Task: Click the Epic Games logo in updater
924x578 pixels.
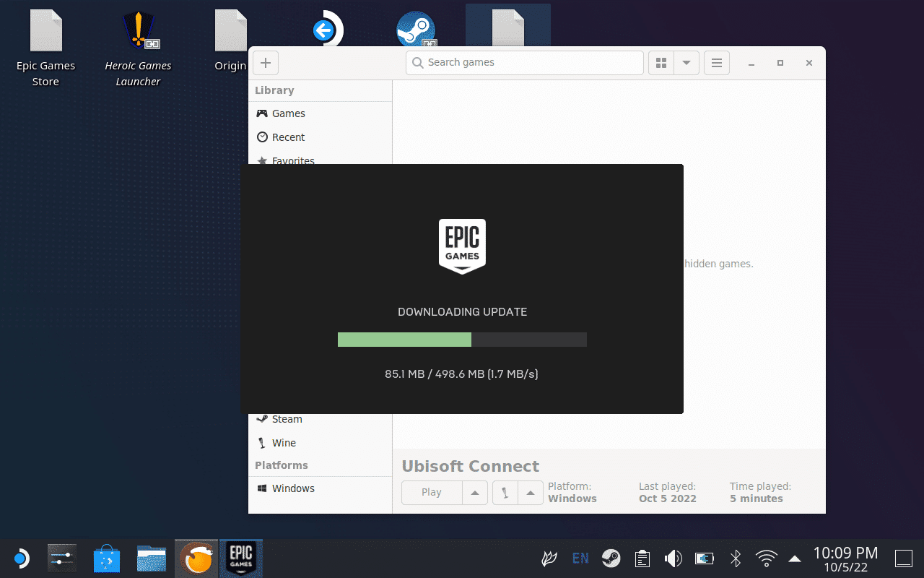Action: coord(462,246)
